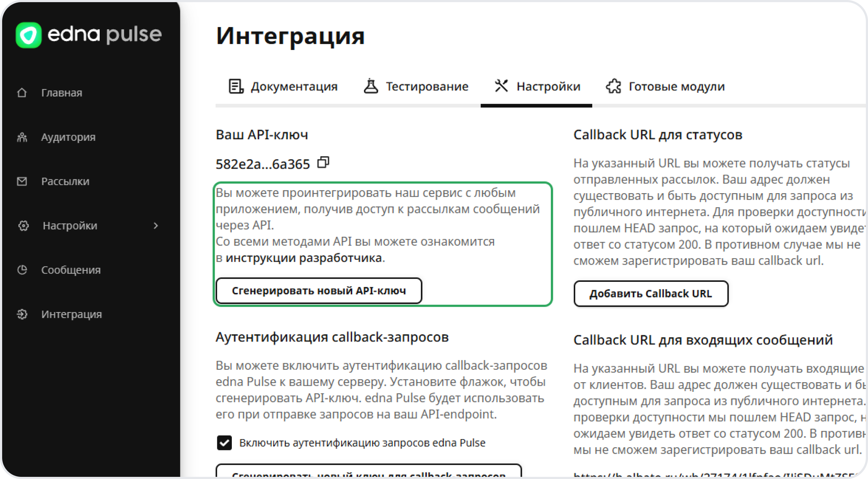
Task: Click the tools icon on Настройки tab
Action: coord(502,86)
